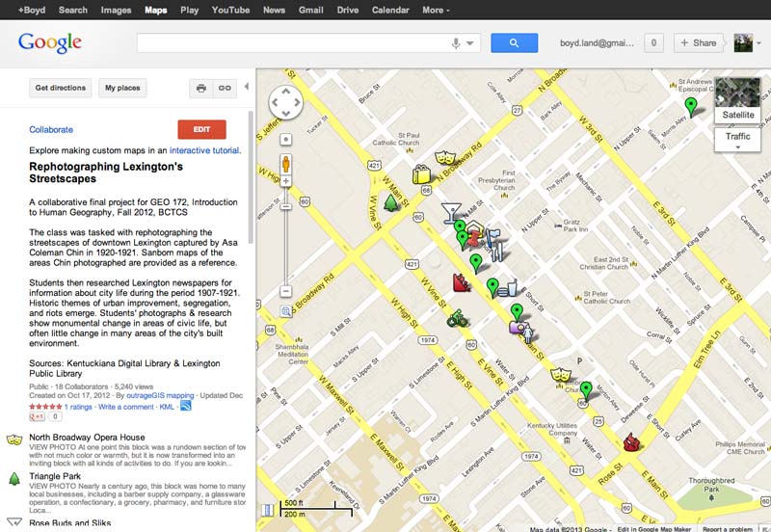771x532 pixels.
Task: Click the Street View pegman icon
Action: (x=285, y=164)
